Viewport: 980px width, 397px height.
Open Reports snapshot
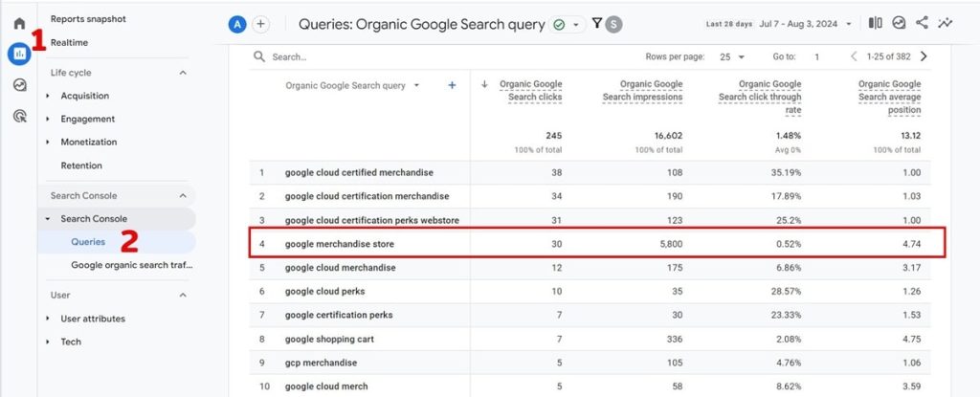point(88,19)
